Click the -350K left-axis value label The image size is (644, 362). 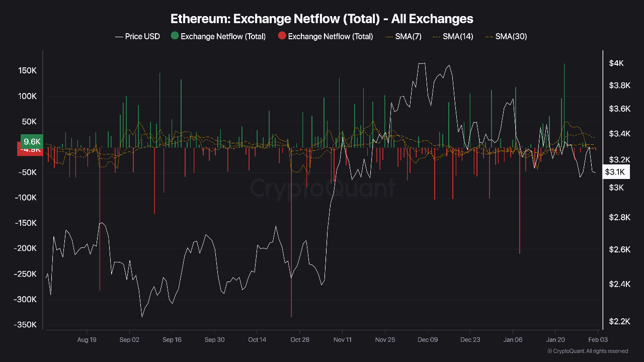[x=26, y=325]
